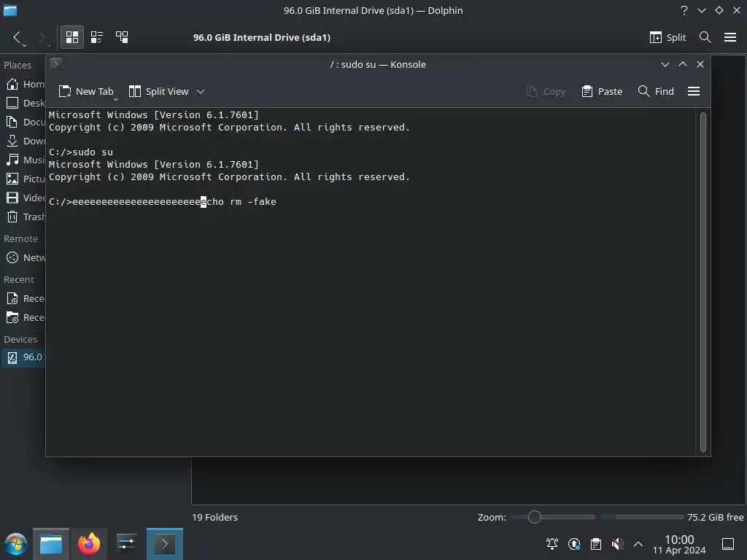Click muted volume tray icon

pos(617,544)
